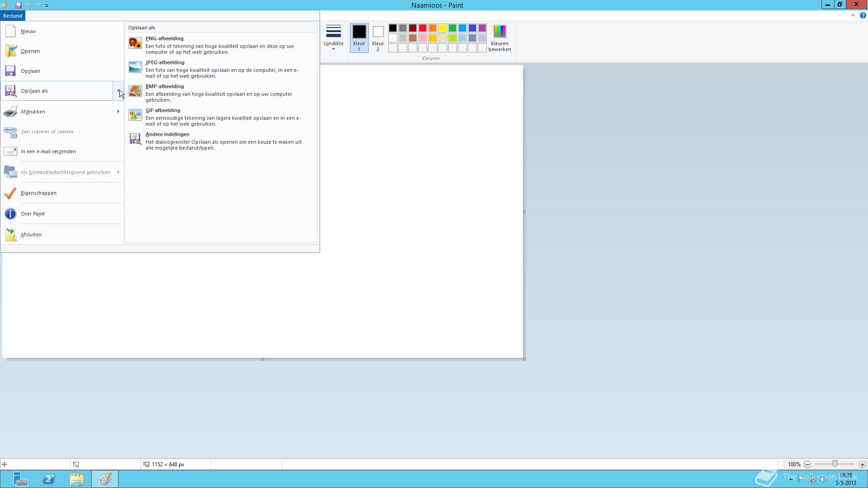Open Eigenschappen from the file menu
Viewport: 868px width, 488px height.
[x=62, y=193]
